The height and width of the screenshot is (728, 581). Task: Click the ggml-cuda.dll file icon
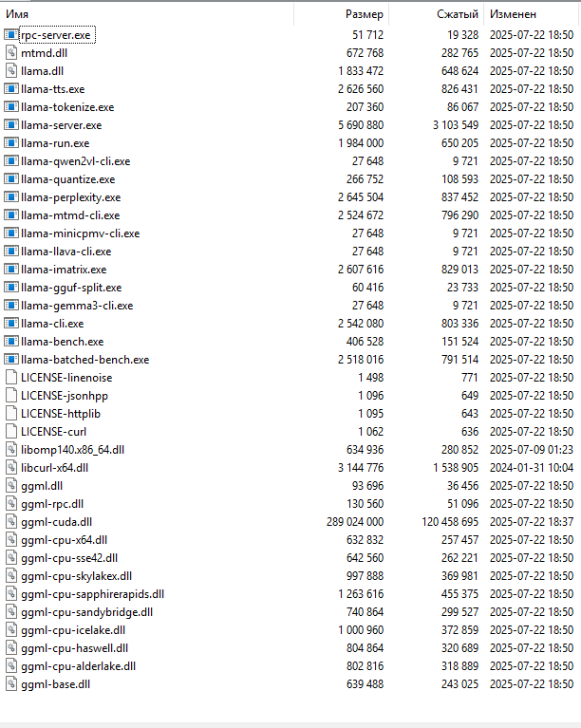tap(11, 522)
